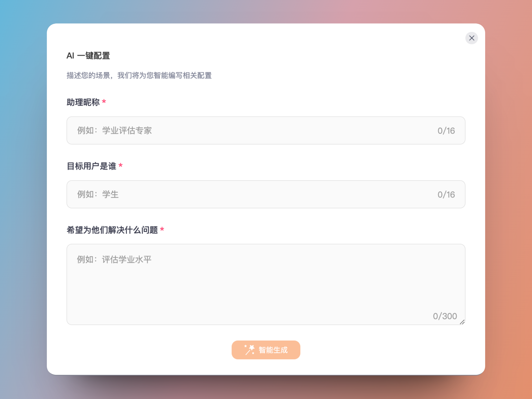The height and width of the screenshot is (399, 532).
Task: Click the 目标用户是谁 field label
Action: point(91,166)
